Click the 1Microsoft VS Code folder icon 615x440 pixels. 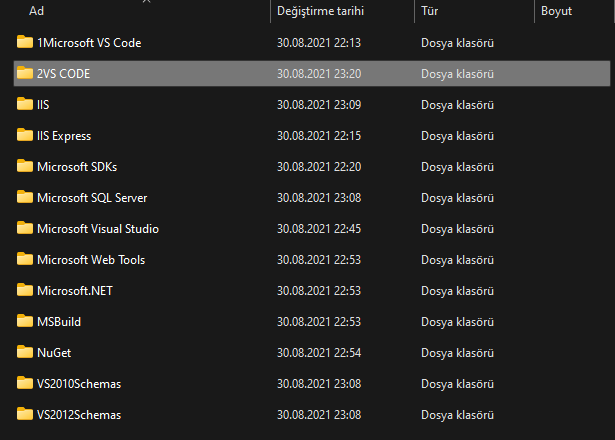[25, 42]
